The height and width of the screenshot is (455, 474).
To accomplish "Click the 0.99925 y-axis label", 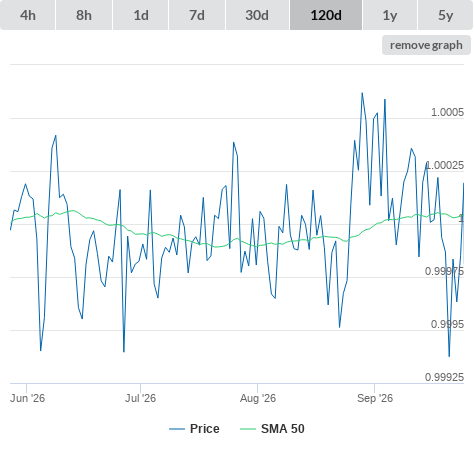I will pyautogui.click(x=444, y=377).
